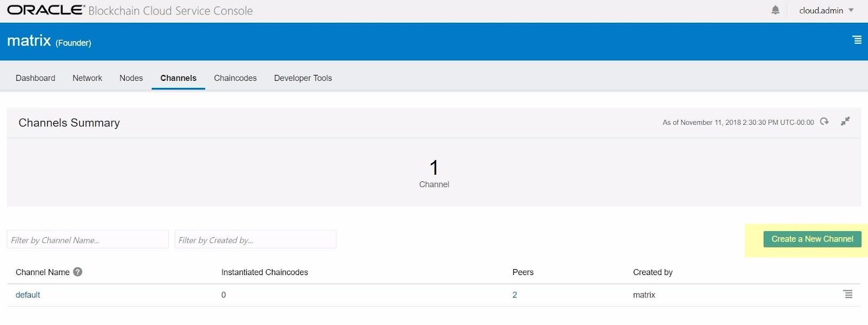The height and width of the screenshot is (325, 868).
Task: Switch to the Network tab
Action: pos(87,78)
